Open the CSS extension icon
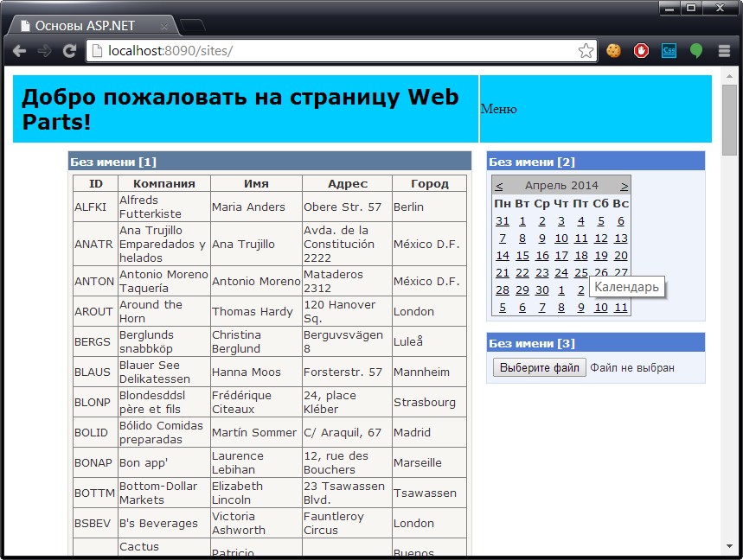This screenshot has width=743, height=560. click(669, 51)
